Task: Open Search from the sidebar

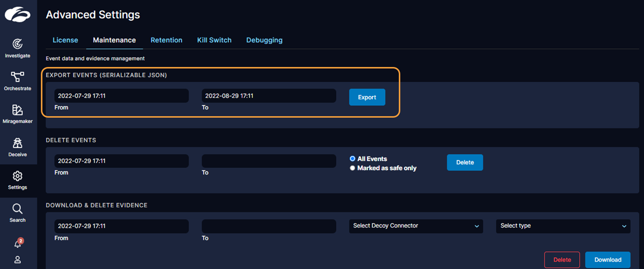Action: coord(18,209)
